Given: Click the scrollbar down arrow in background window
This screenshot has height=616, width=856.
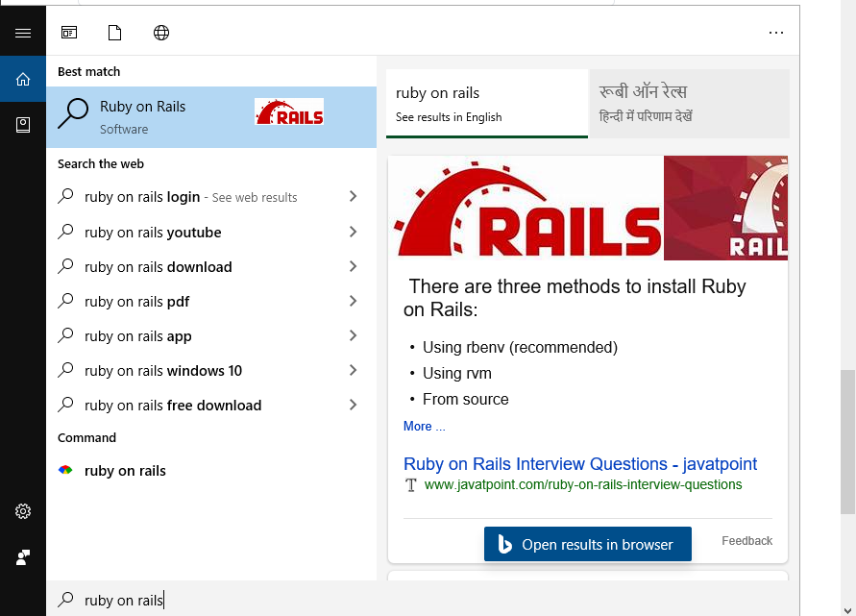Looking at the screenshot, I should click(x=847, y=610).
